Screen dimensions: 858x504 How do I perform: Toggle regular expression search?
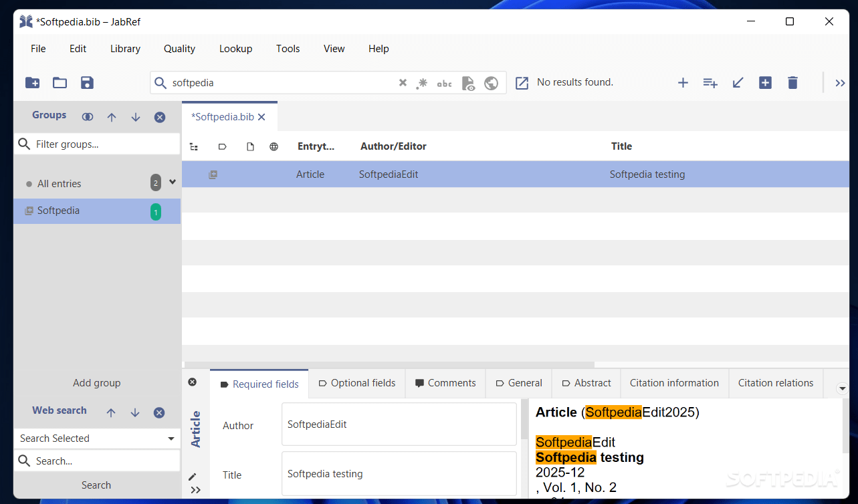(x=422, y=83)
